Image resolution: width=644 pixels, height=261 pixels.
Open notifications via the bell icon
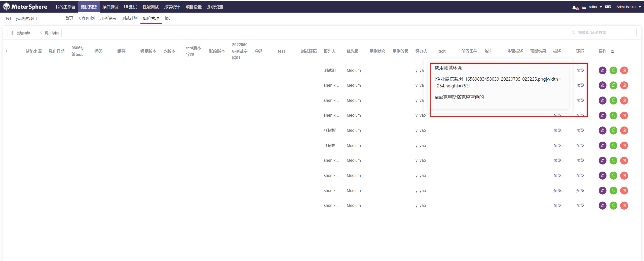[575, 7]
